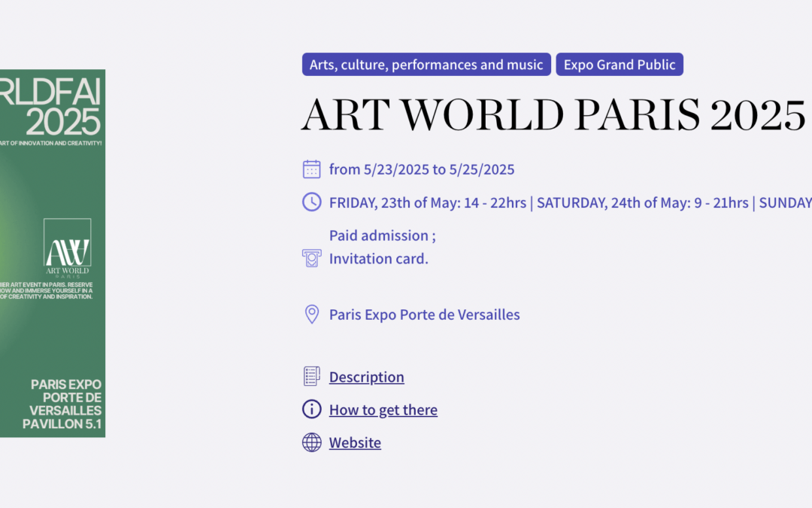812x508 pixels.
Task: Click the clock icon next to opening hours
Action: tap(311, 202)
